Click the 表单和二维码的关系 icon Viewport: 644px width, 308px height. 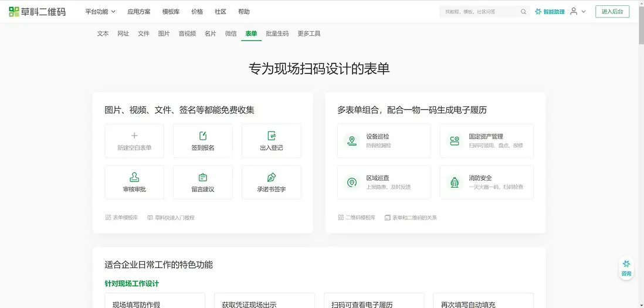387,218
